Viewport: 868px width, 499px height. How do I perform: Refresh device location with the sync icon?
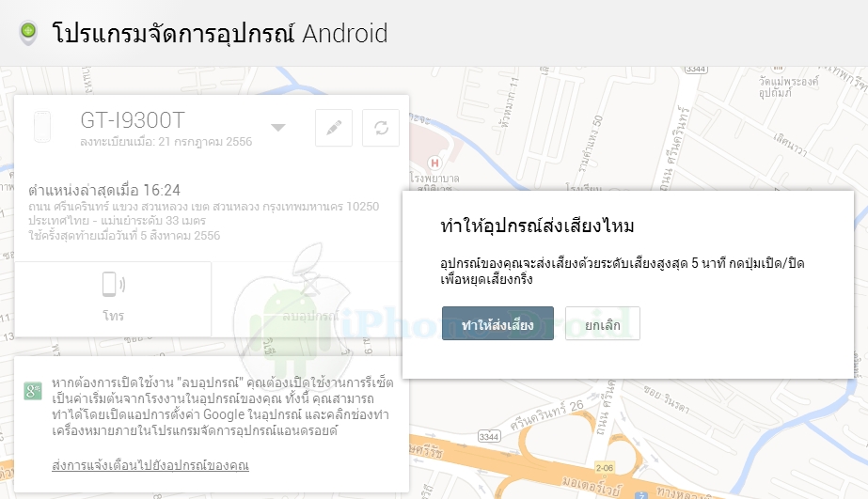coord(381,128)
